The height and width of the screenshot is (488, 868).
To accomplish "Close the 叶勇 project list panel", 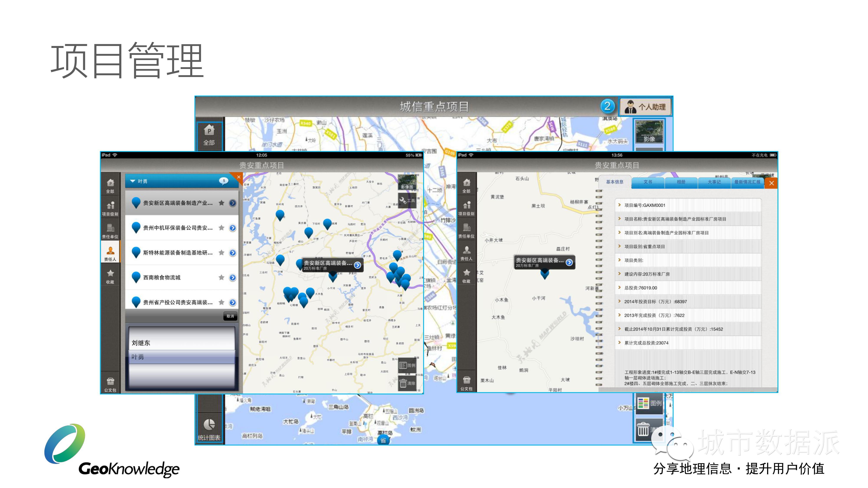I will [x=238, y=177].
